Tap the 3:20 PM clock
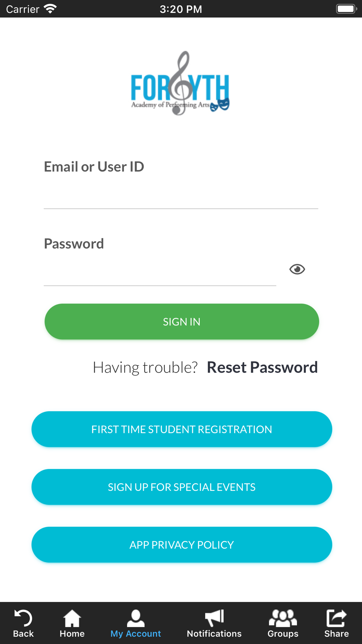362x644 pixels. click(x=181, y=9)
